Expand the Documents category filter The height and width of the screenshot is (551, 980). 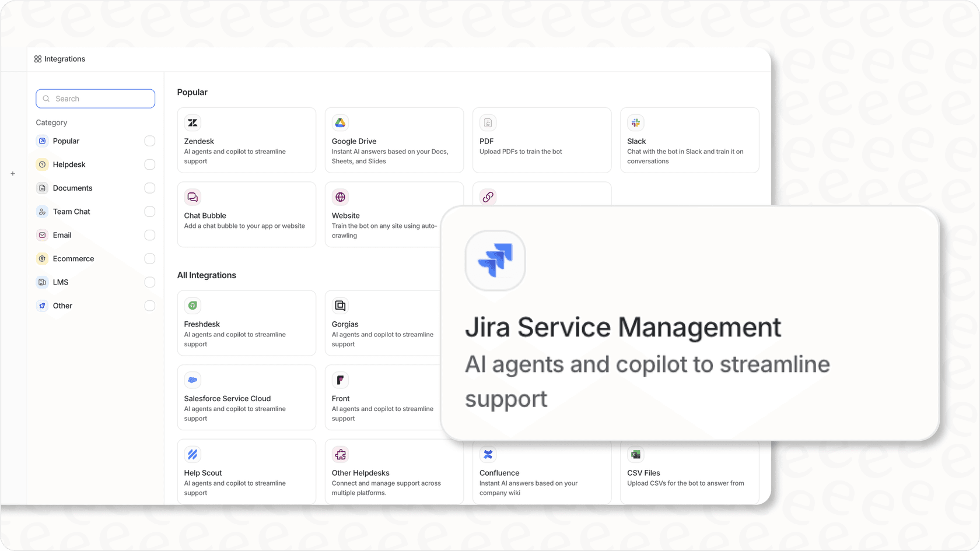point(150,188)
